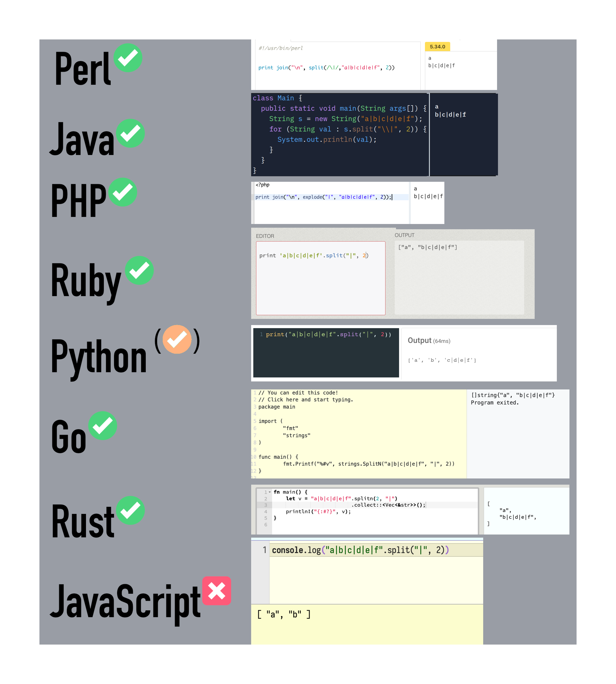Click the green checkmark next to Ruby
Screen dimensions: 616x684
(x=139, y=270)
